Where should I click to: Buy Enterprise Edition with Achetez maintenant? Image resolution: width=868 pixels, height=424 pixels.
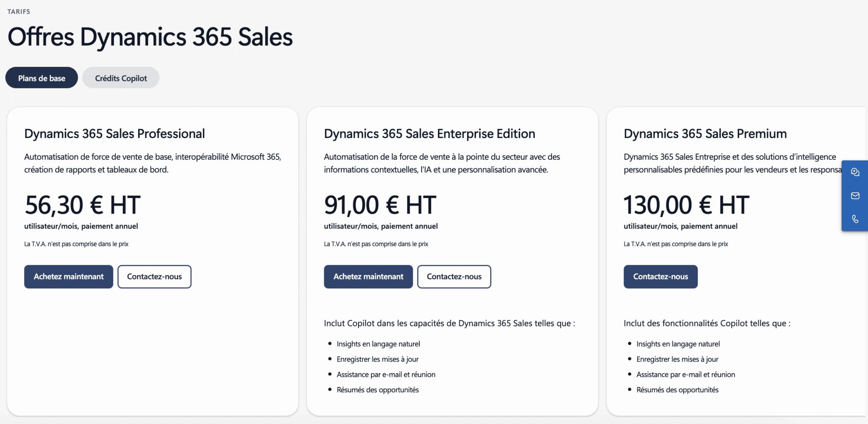click(368, 277)
